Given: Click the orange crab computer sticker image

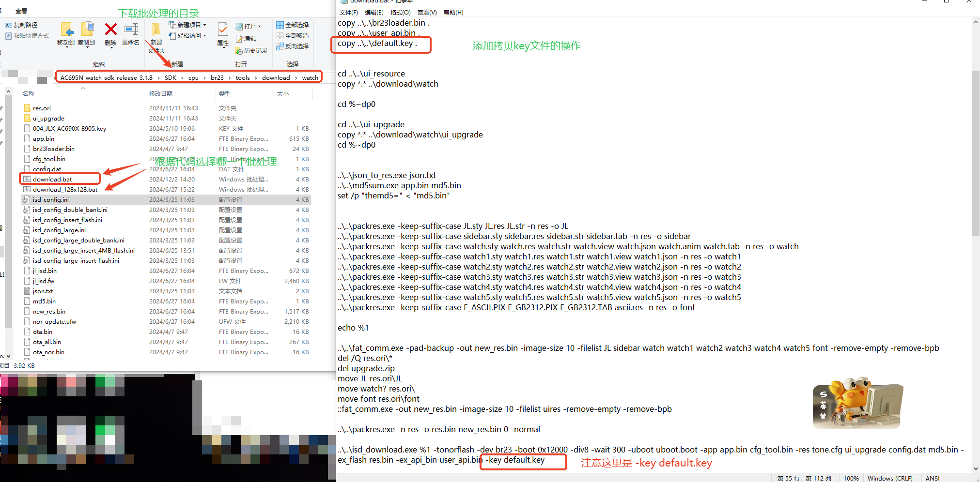Looking at the screenshot, I should (857, 403).
